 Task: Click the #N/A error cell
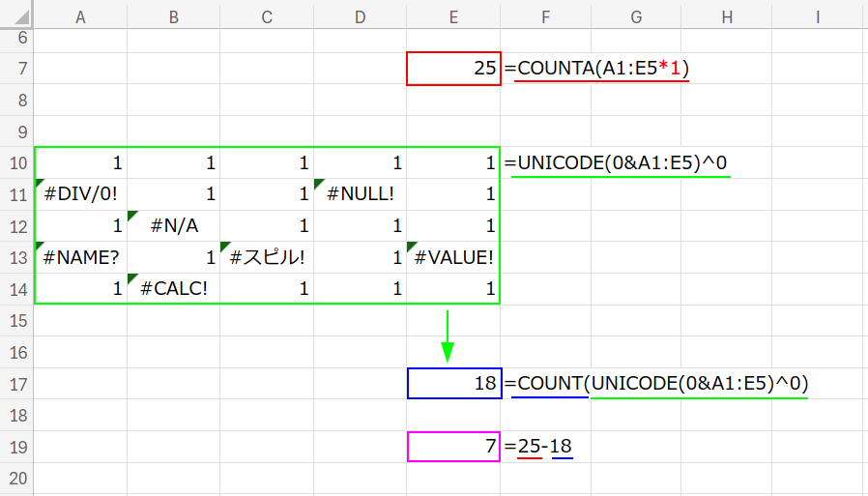(x=174, y=225)
